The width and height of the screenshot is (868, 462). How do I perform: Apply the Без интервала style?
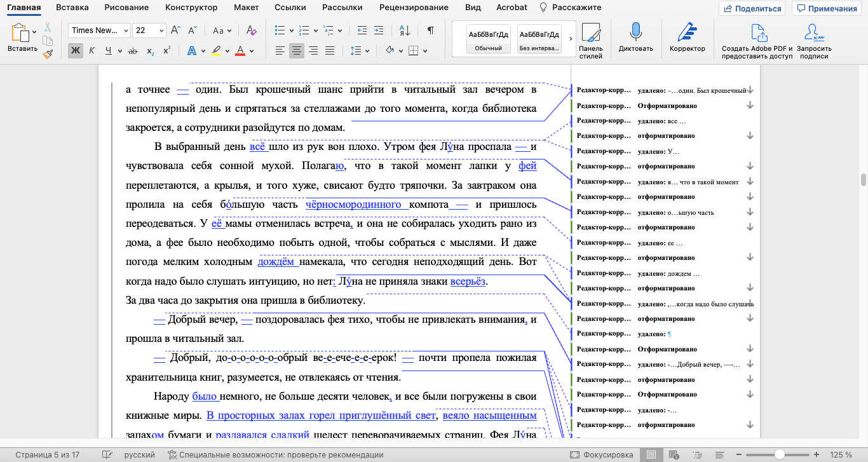click(x=539, y=39)
